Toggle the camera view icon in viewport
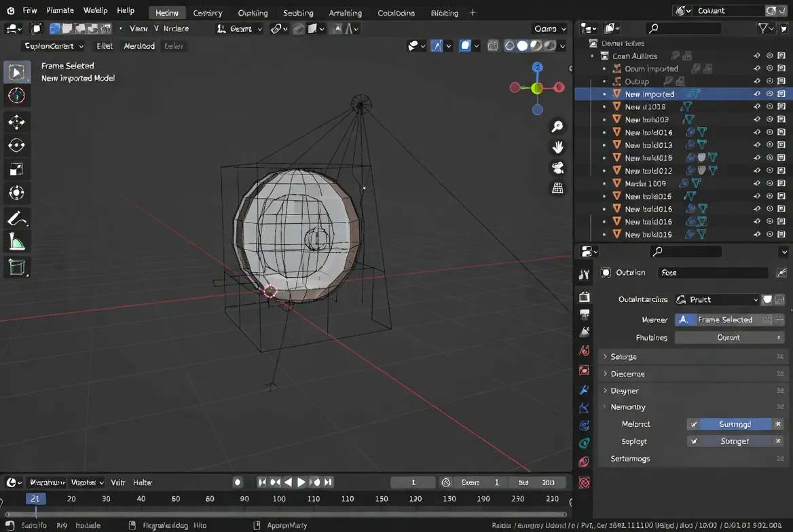The height and width of the screenshot is (532, 793). [x=557, y=168]
